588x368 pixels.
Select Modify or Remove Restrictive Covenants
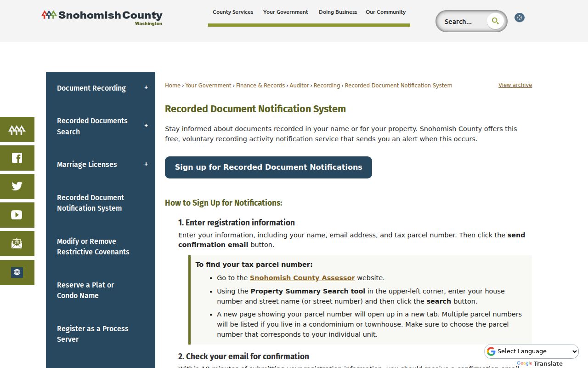[93, 247]
